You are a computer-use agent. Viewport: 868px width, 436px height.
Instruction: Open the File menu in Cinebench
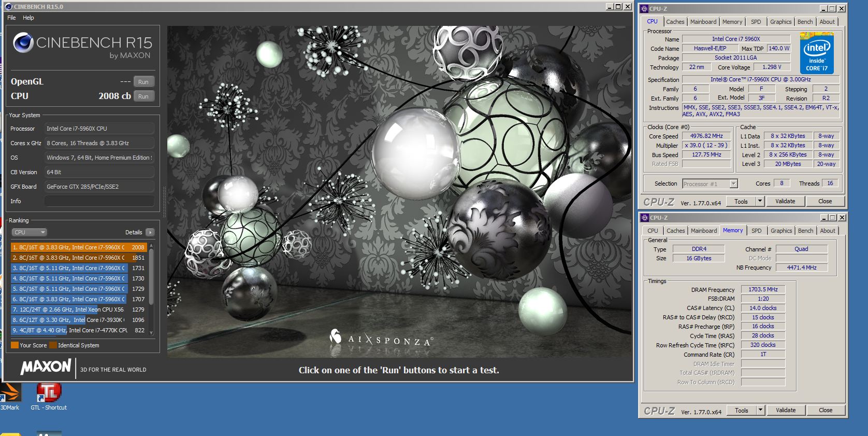tap(11, 18)
